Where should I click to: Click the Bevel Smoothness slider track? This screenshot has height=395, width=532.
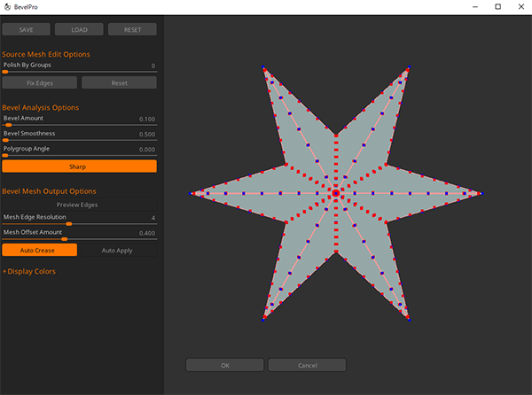pyautogui.click(x=79, y=140)
